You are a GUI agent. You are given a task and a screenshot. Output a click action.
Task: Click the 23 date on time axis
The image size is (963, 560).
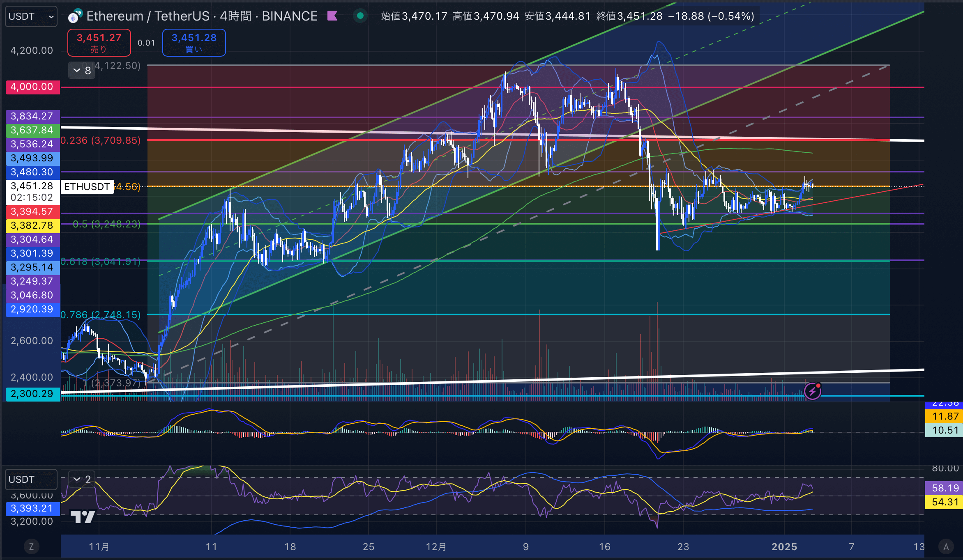[x=683, y=546]
